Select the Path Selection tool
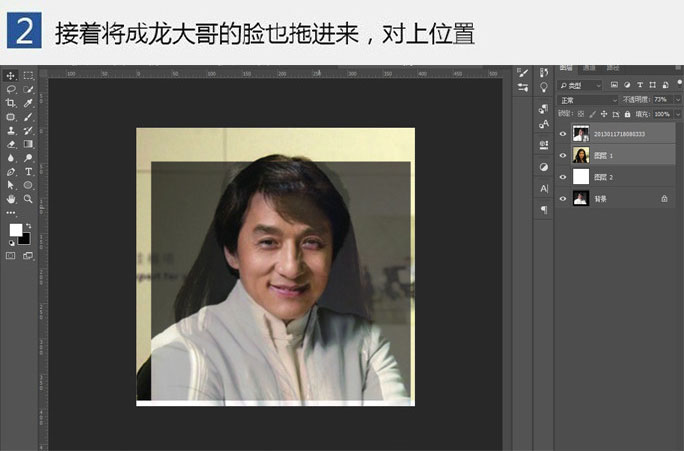Screen dimensions: 684x451 (11, 185)
